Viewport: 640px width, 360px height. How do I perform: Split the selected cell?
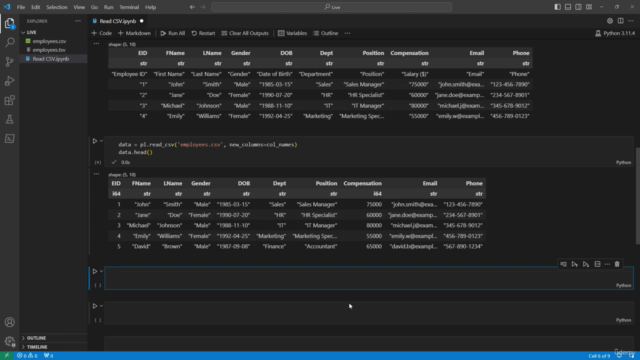(x=598, y=264)
